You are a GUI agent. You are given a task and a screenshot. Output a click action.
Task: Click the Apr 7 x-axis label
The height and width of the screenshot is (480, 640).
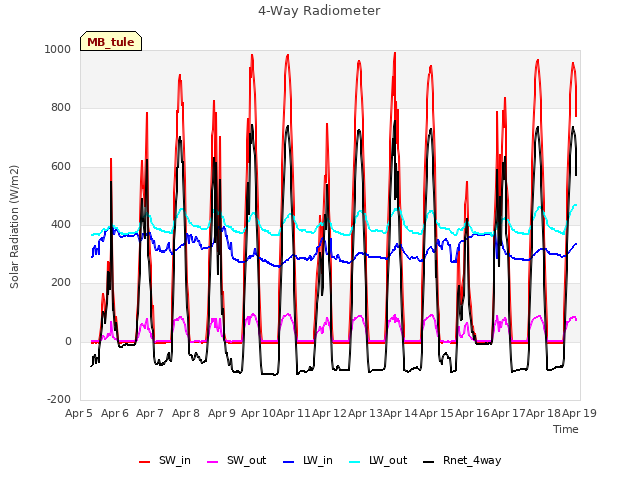(150, 413)
